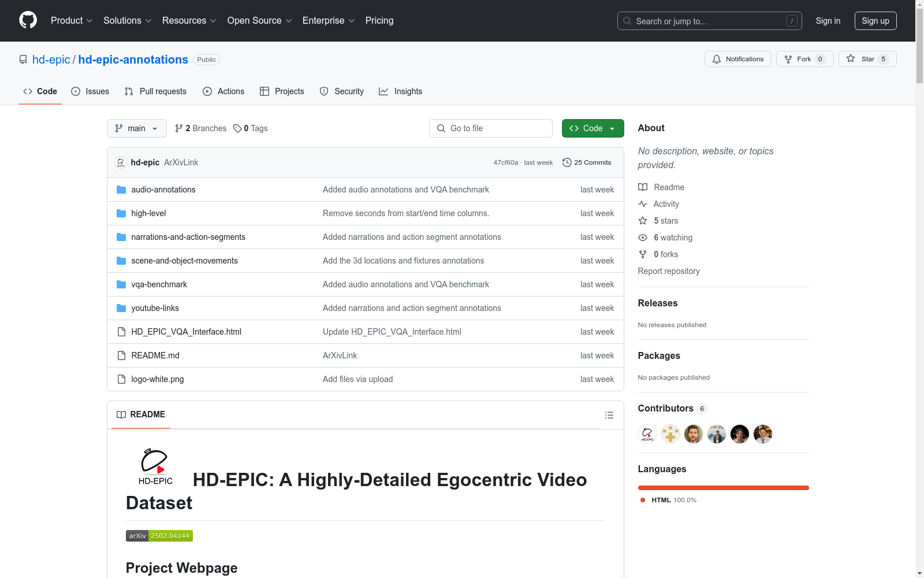This screenshot has width=924, height=578.
Task: Click the audio-annotations folder icon
Action: (x=121, y=190)
